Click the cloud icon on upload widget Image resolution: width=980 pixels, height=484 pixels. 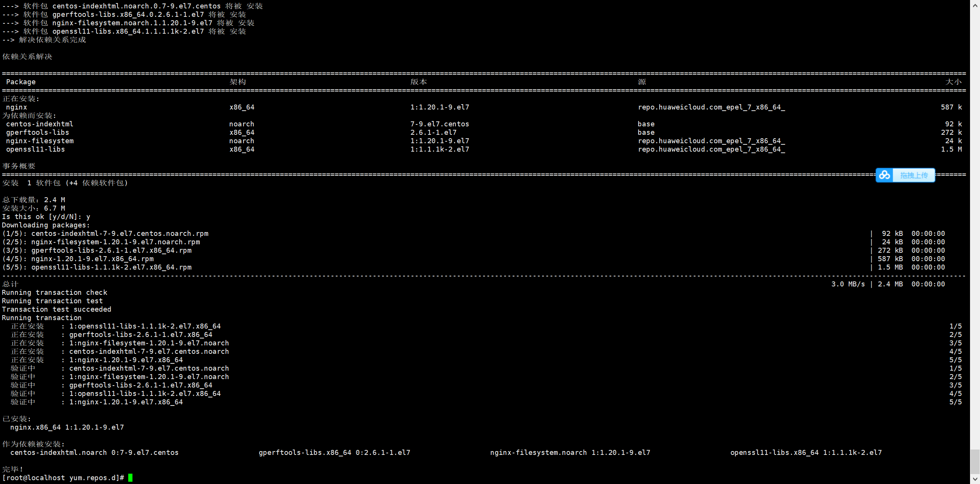(884, 175)
